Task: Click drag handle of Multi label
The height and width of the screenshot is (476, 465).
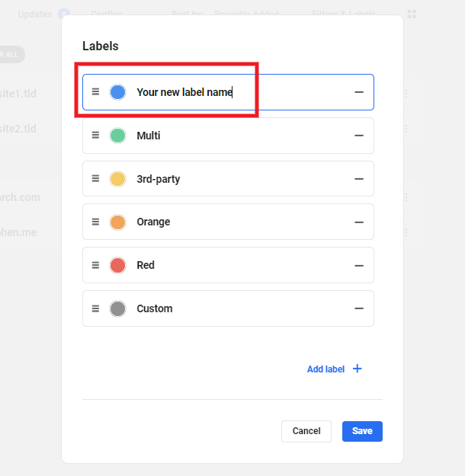Action: pyautogui.click(x=95, y=136)
